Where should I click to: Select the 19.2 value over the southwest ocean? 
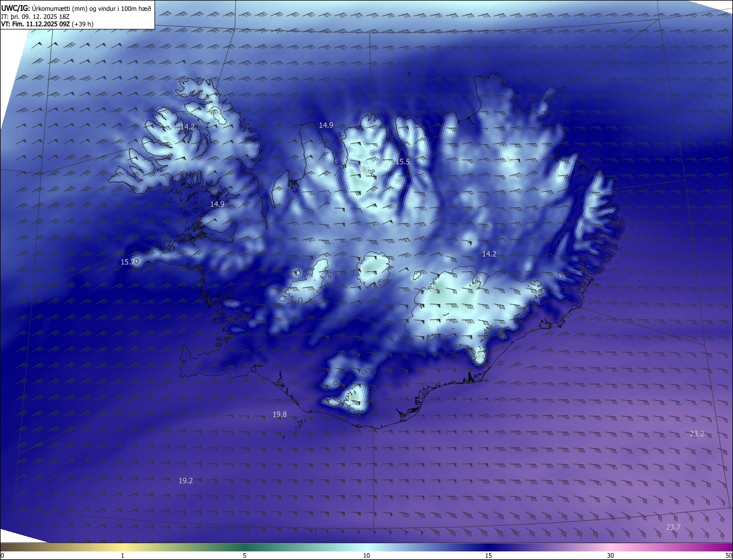[x=186, y=481]
